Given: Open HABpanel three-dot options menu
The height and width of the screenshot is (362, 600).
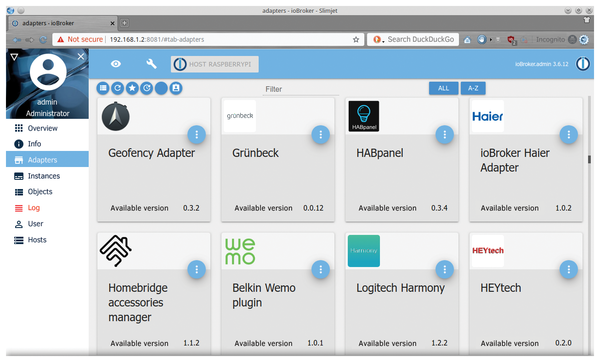Looking at the screenshot, I should [445, 135].
